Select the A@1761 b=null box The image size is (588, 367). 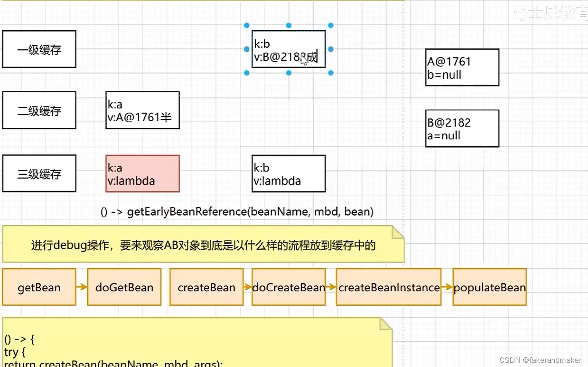point(462,67)
